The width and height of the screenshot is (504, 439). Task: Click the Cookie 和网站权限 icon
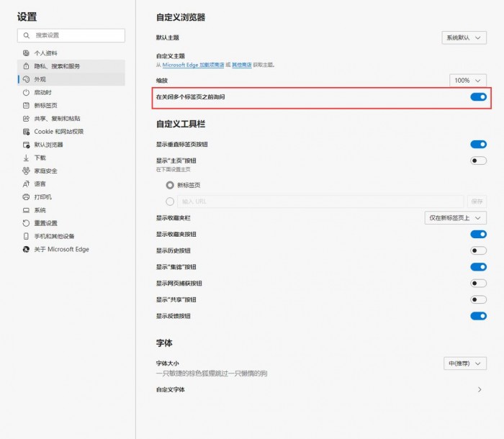[x=26, y=132]
